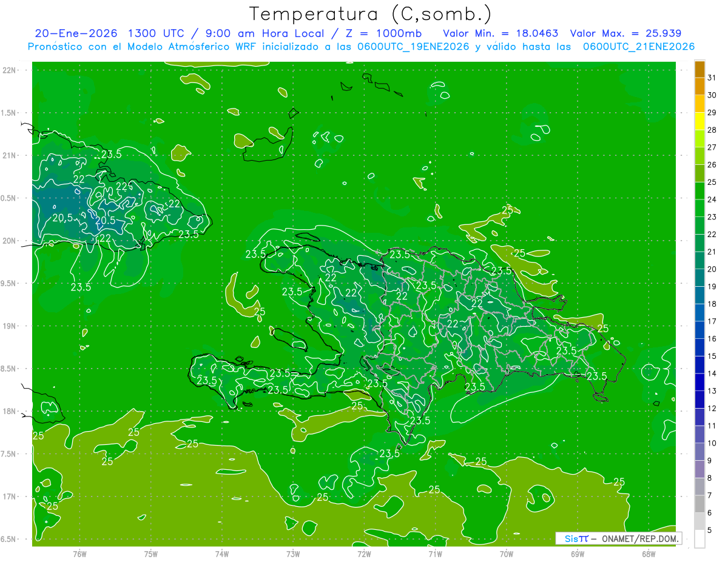Click the '70W' longitude axis label
This screenshot has width=728, height=562.
[507, 553]
